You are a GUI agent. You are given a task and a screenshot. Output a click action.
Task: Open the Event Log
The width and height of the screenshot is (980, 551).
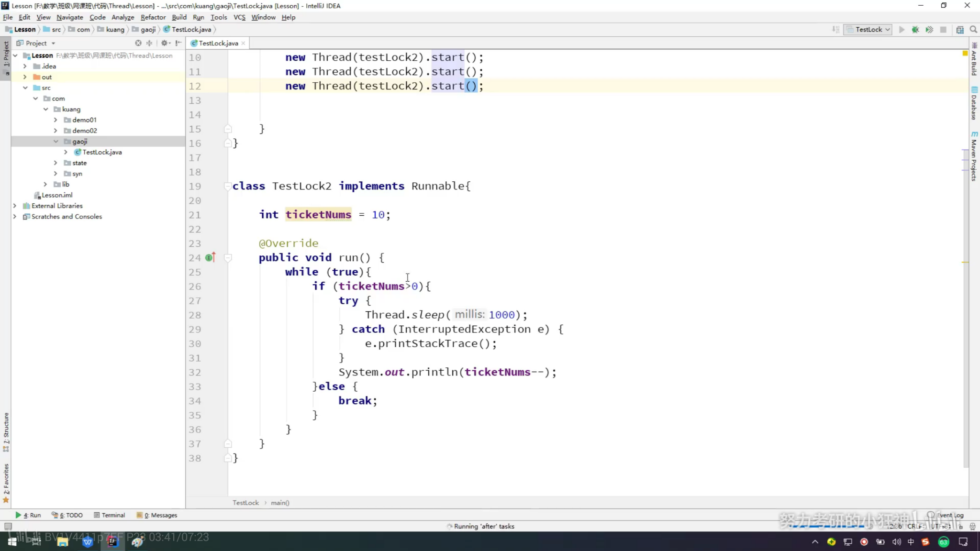click(946, 515)
